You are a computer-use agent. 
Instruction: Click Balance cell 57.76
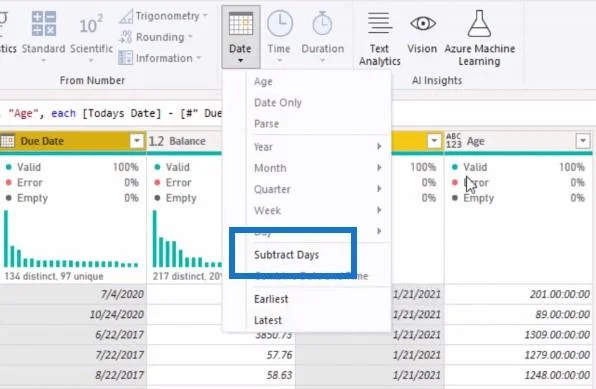point(221,355)
